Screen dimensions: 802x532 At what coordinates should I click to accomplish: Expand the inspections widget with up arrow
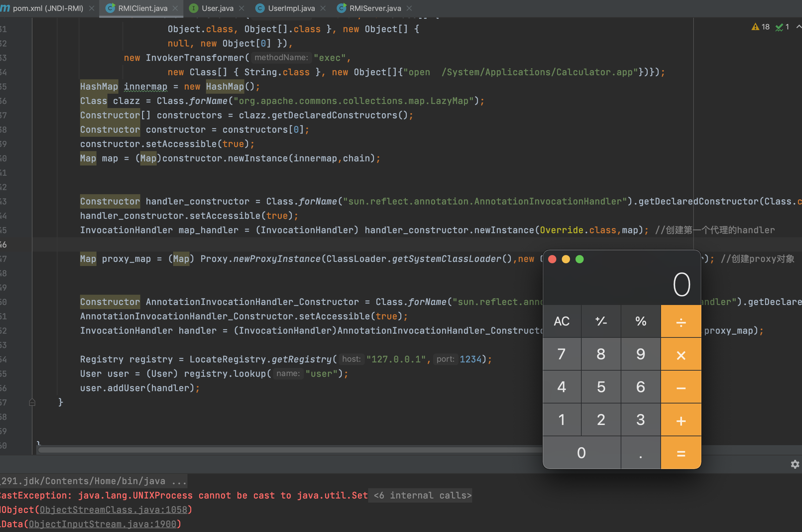pos(799,27)
